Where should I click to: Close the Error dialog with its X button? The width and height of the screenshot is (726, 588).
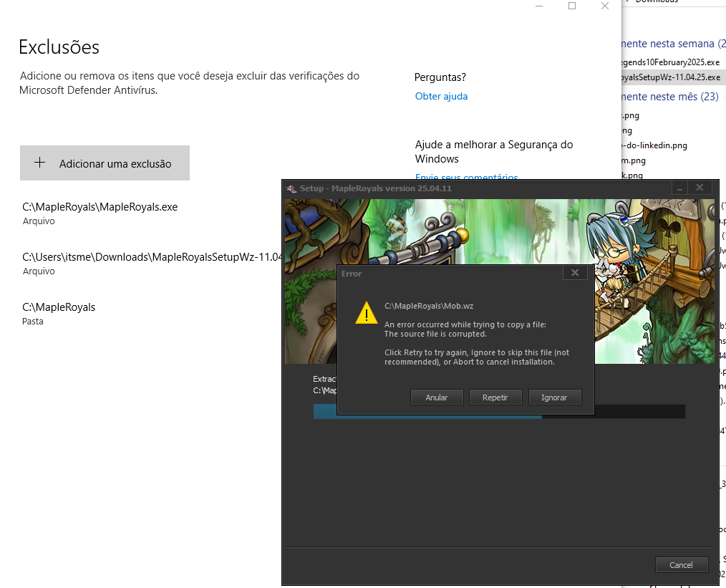coord(575,273)
